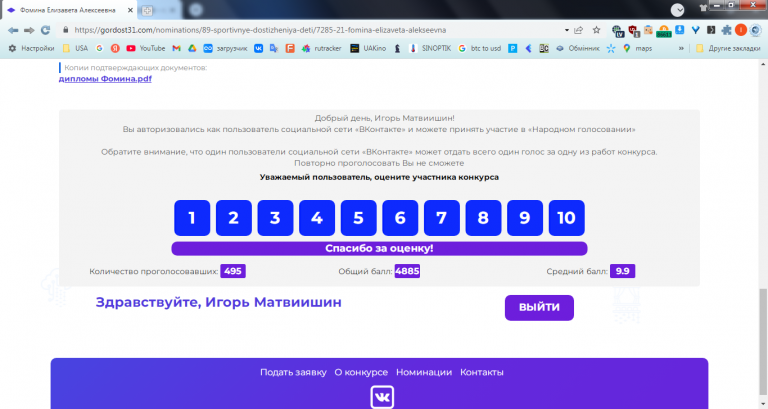Open the Настройки settings bookmark
Image resolution: width=768 pixels, height=409 pixels.
pos(31,48)
